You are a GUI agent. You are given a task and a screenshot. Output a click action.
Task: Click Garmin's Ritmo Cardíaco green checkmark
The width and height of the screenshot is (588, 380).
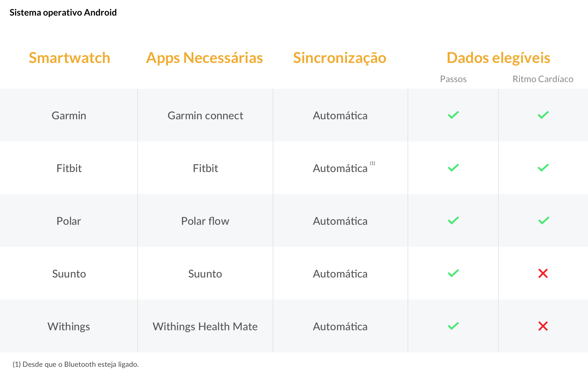pos(543,115)
